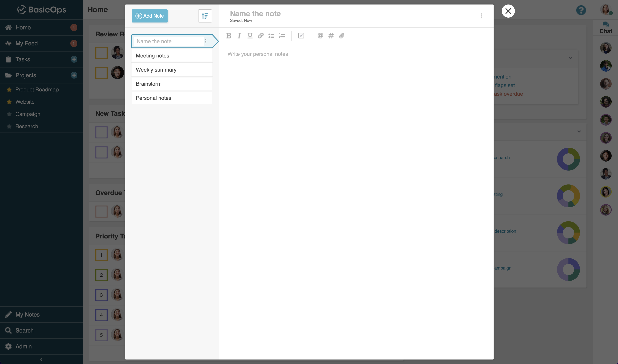Open the new note's three-dot menu

(206, 42)
